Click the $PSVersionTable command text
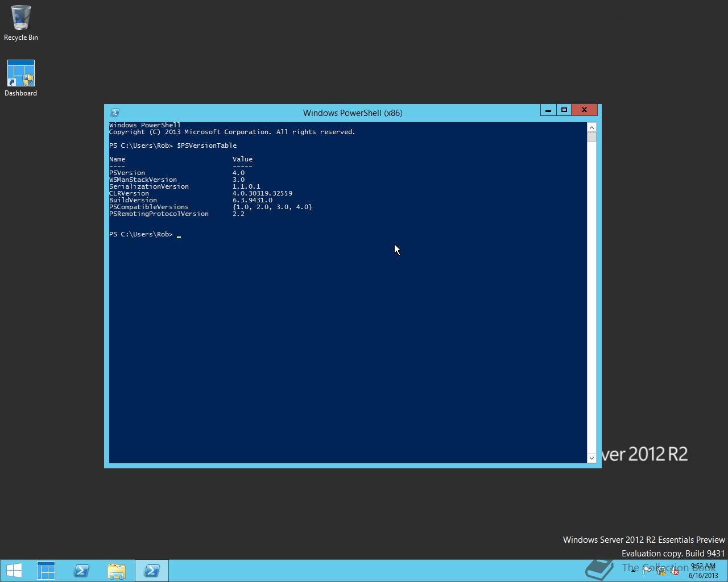 click(206, 145)
